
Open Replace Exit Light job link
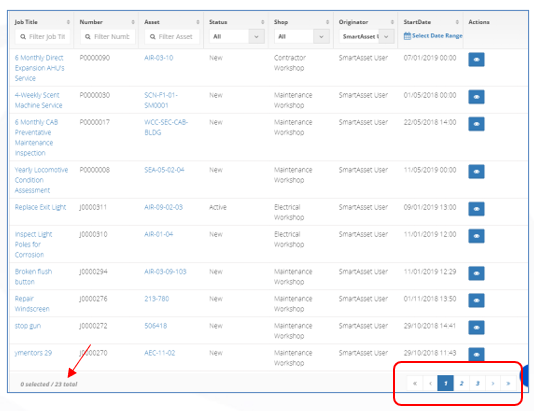click(x=40, y=207)
